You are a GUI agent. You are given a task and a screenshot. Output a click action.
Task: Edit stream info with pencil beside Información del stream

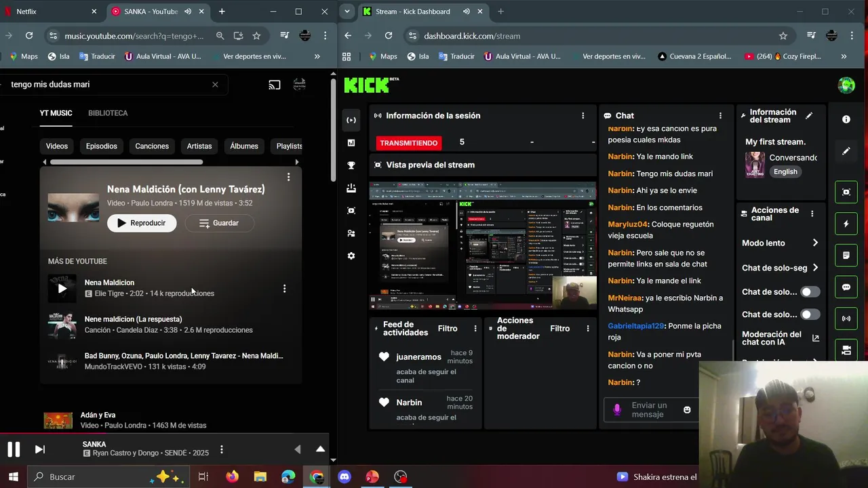[809, 116]
